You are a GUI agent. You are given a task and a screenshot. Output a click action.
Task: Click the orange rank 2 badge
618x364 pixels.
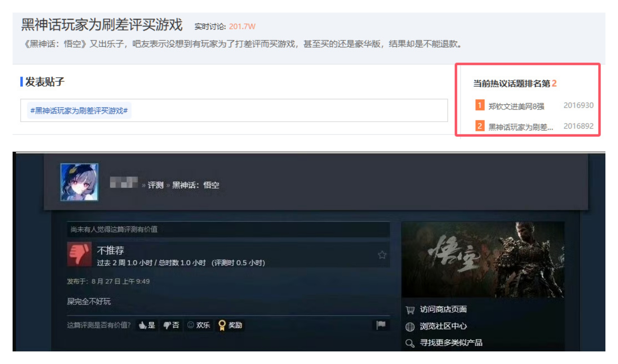pos(480,126)
